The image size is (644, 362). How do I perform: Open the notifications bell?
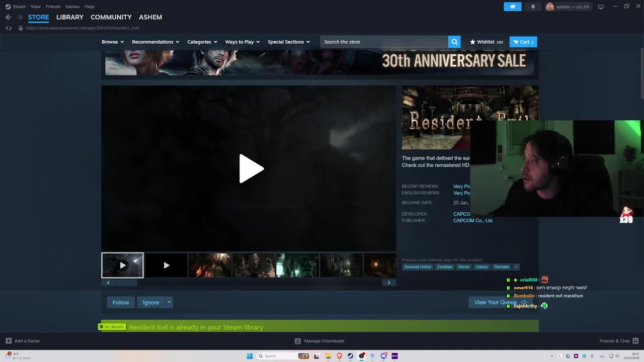pos(533,7)
